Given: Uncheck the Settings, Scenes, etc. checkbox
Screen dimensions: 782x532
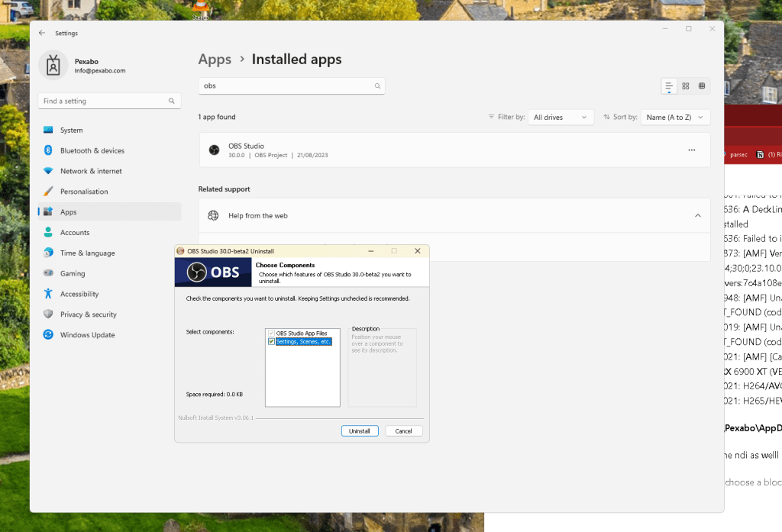Looking at the screenshot, I should (271, 341).
